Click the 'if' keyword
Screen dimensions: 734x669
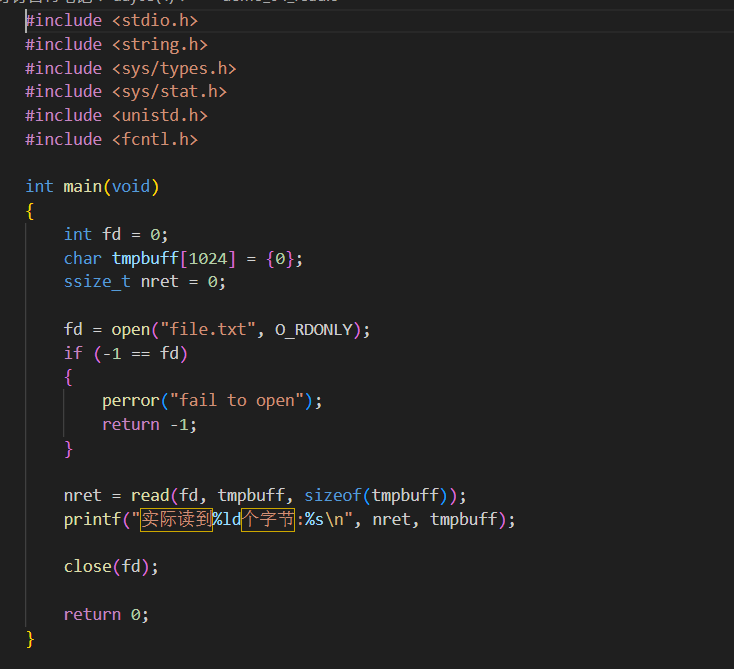[73, 353]
